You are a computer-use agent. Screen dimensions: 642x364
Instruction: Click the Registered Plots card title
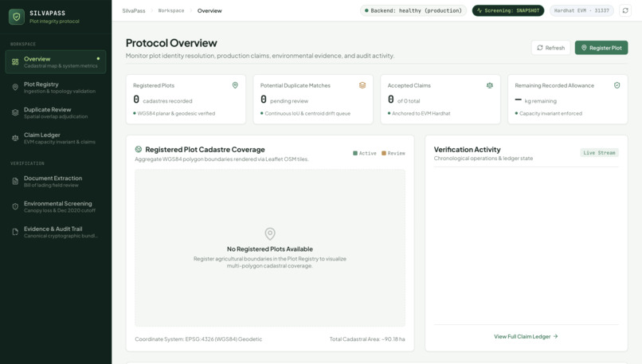(x=154, y=85)
